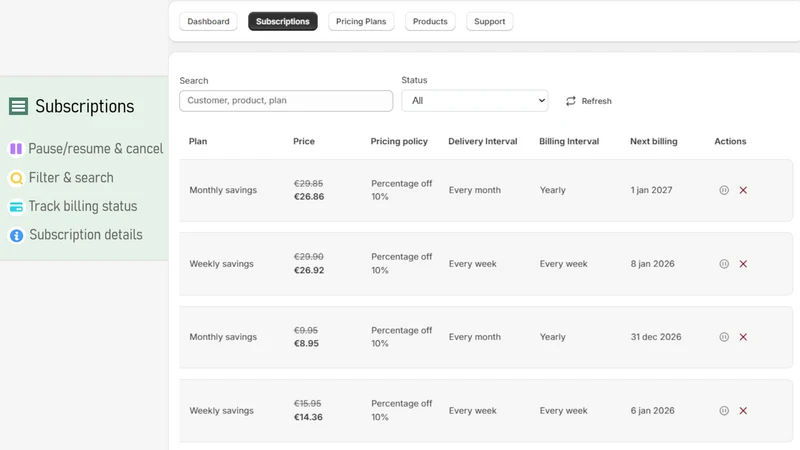800x450 pixels.
Task: Select the €26.86 discounted price
Action: (309, 197)
